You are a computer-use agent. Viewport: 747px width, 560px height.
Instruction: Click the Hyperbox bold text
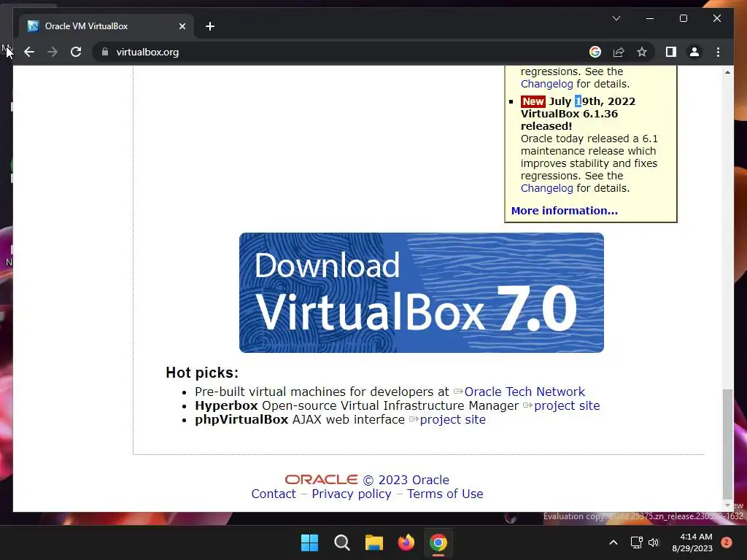click(x=226, y=405)
